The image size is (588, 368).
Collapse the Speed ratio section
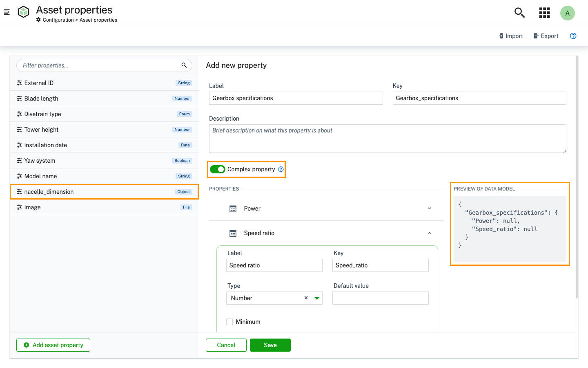(x=429, y=233)
